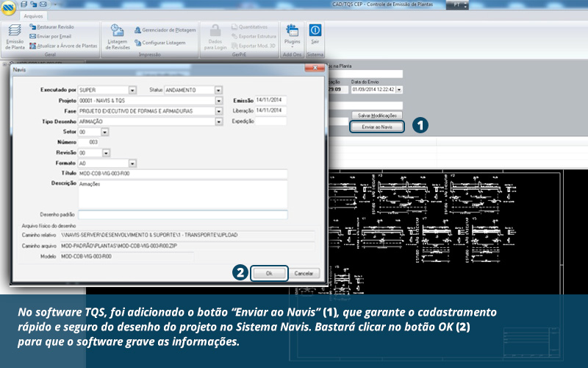Expand the Fase dropdown
Image resolution: width=588 pixels, height=368 pixels.
click(218, 111)
